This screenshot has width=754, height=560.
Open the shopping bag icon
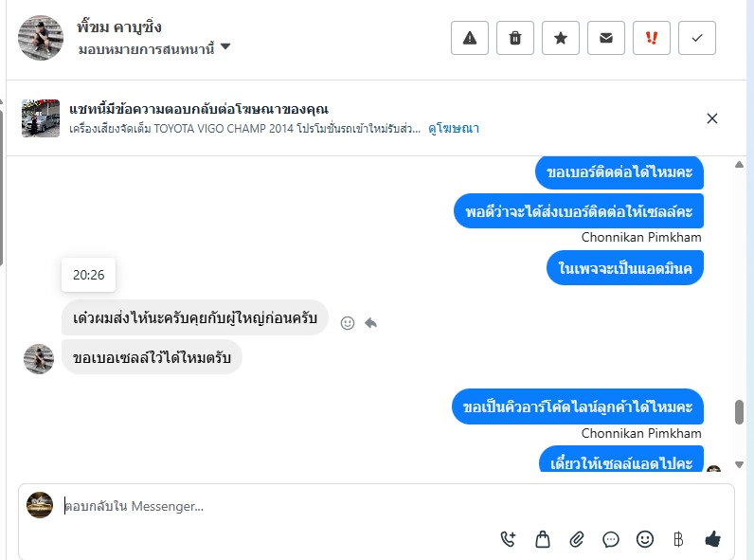[x=543, y=539]
